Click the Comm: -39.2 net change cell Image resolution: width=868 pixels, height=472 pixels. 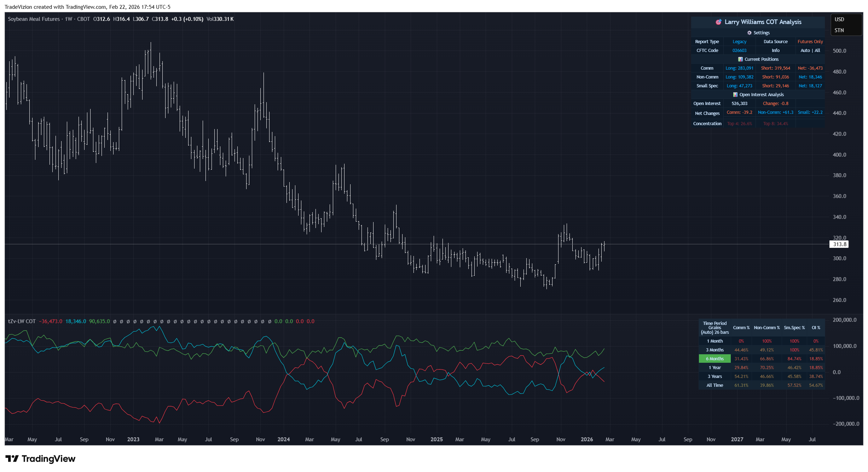click(x=739, y=112)
